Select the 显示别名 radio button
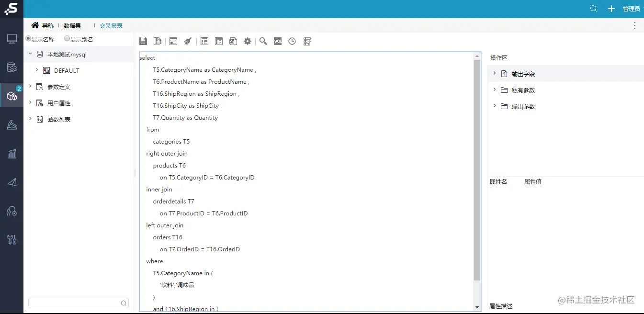Image resolution: width=644 pixels, height=314 pixels. pos(67,39)
